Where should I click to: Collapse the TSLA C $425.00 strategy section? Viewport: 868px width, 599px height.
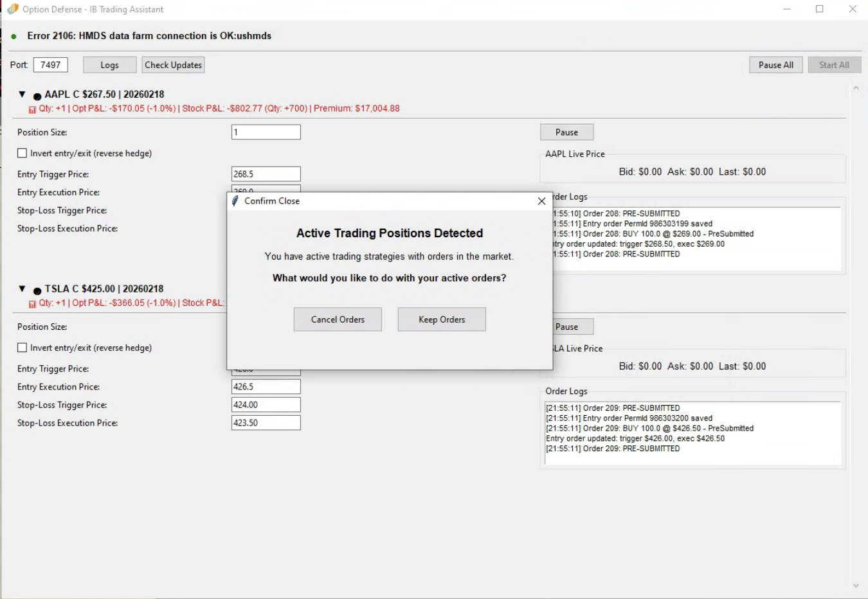[22, 289]
